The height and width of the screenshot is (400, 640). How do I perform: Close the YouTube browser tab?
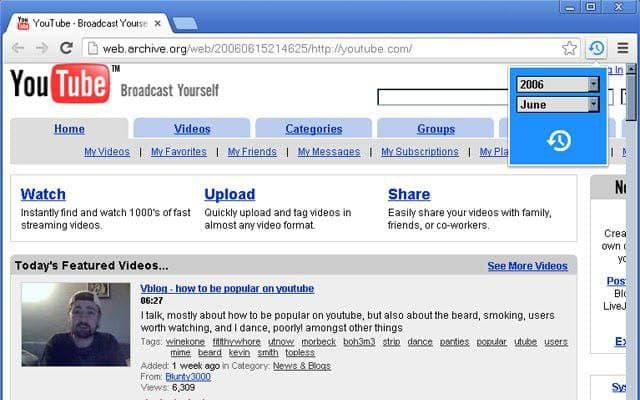click(158, 24)
